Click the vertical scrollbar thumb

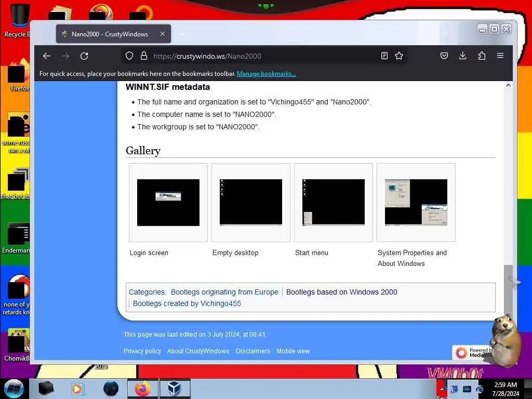(508, 290)
